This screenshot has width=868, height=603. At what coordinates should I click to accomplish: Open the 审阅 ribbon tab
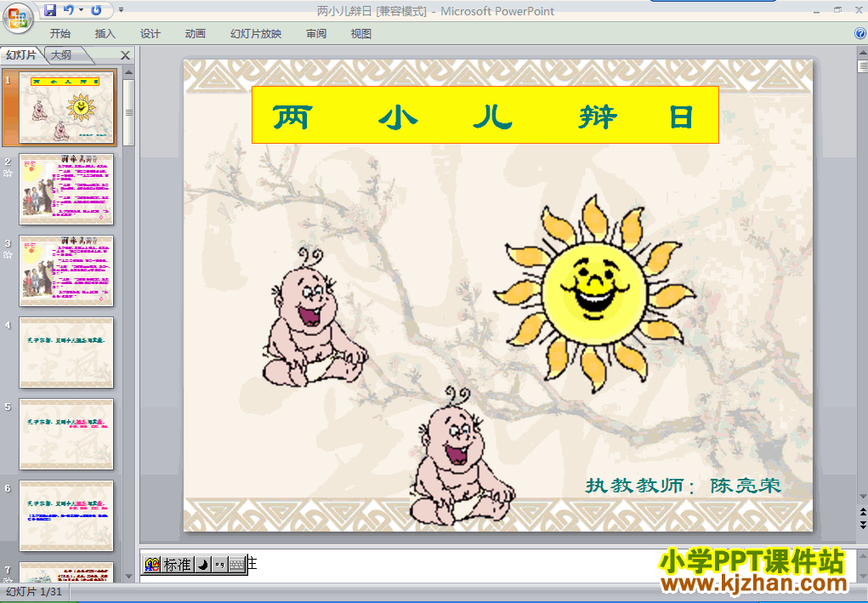[316, 34]
